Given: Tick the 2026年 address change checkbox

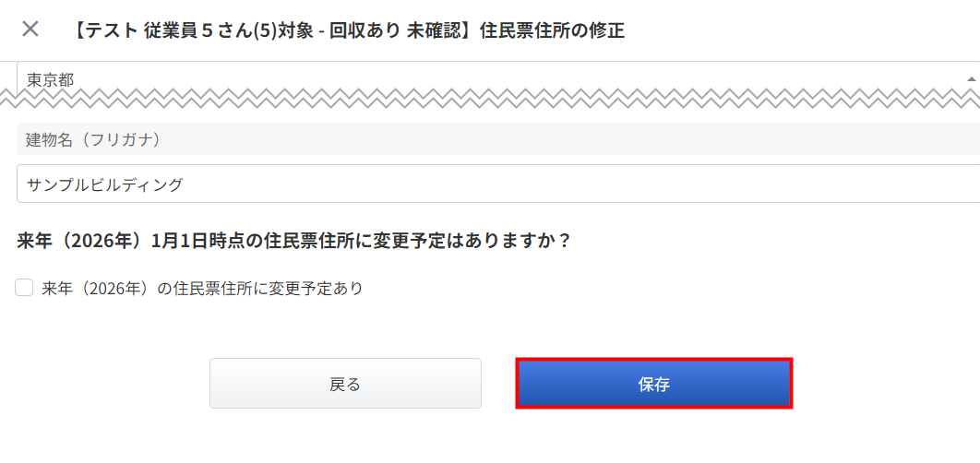Looking at the screenshot, I should 25,288.
